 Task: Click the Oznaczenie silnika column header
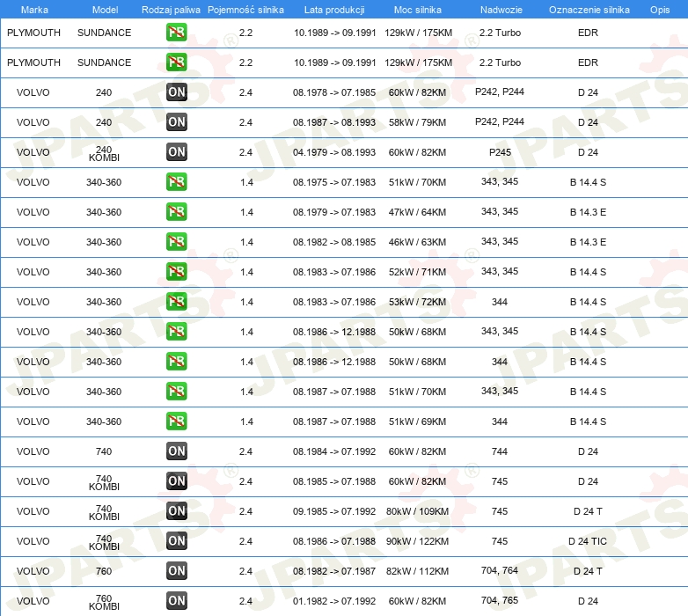click(x=589, y=10)
